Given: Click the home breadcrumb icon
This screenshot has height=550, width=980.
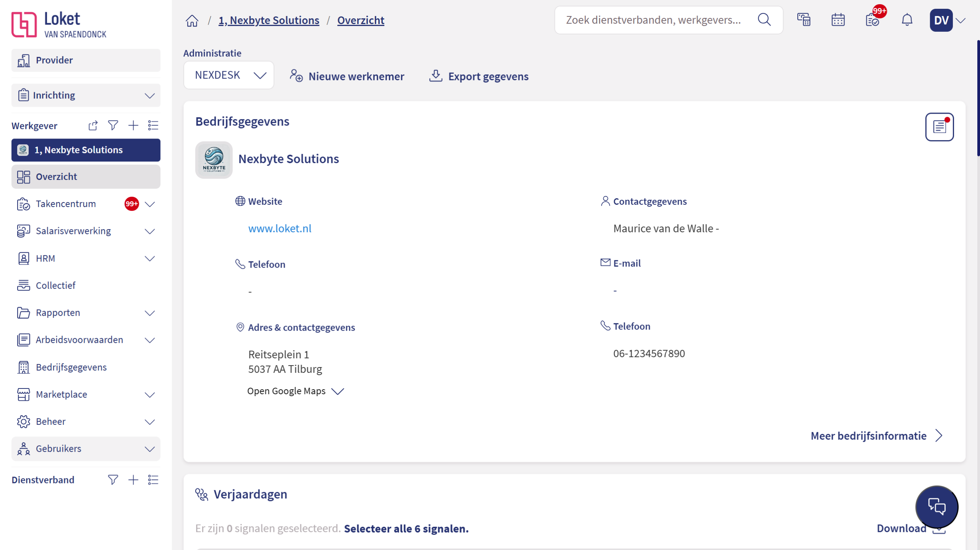Looking at the screenshot, I should coord(192,20).
